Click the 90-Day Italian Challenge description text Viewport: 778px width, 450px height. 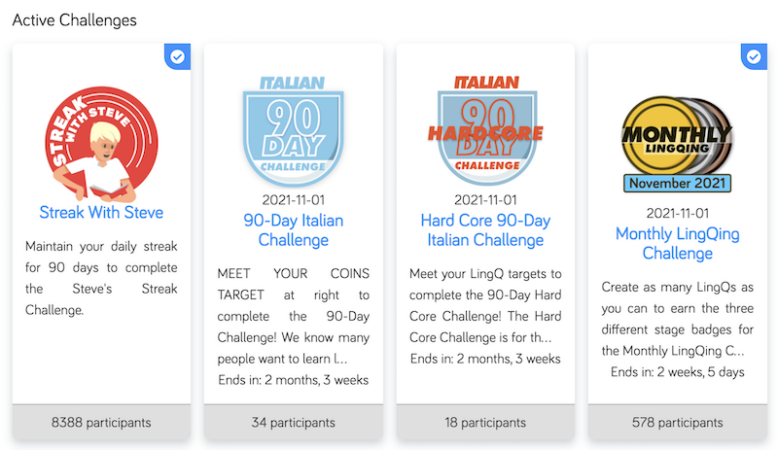[x=293, y=315]
